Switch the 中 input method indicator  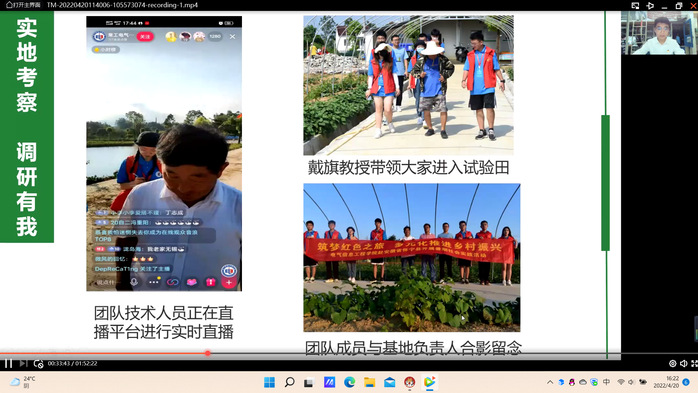pyautogui.click(x=606, y=382)
